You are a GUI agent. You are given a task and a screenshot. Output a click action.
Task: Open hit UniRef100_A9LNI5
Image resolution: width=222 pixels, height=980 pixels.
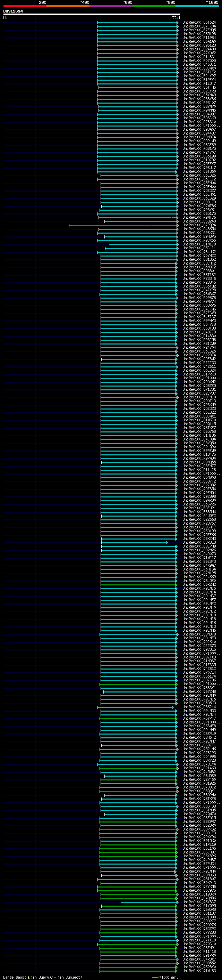pos(199,588)
